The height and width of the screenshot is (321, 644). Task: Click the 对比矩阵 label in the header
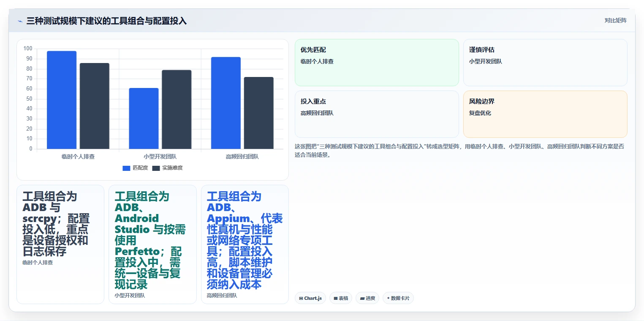coord(615,20)
